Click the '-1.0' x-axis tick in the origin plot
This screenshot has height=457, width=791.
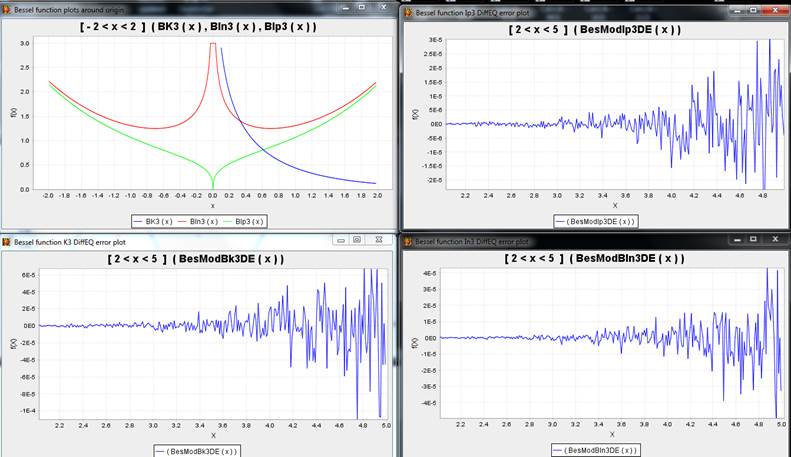(130, 196)
